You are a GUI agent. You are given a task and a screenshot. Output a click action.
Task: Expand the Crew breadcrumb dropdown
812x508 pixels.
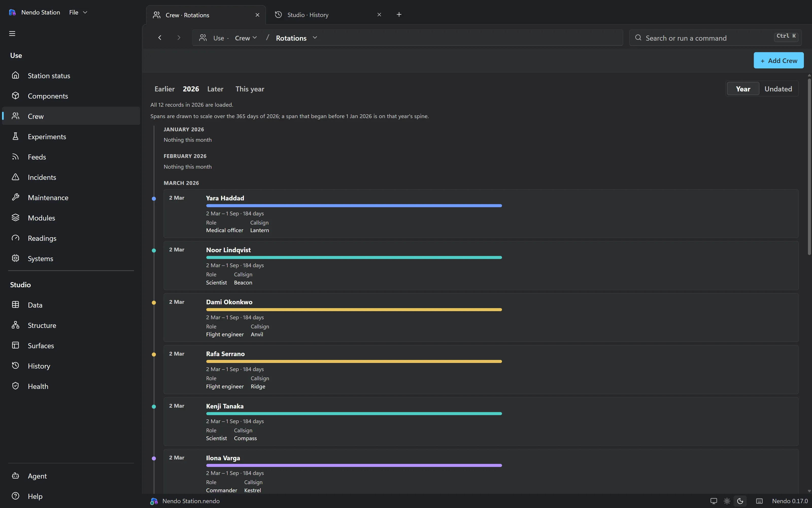[246, 38]
